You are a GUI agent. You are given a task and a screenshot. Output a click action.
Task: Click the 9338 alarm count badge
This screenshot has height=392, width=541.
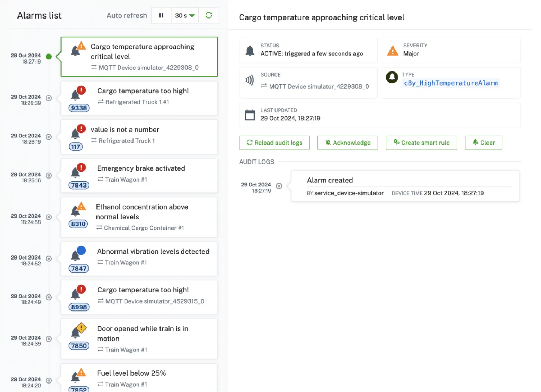click(x=79, y=108)
